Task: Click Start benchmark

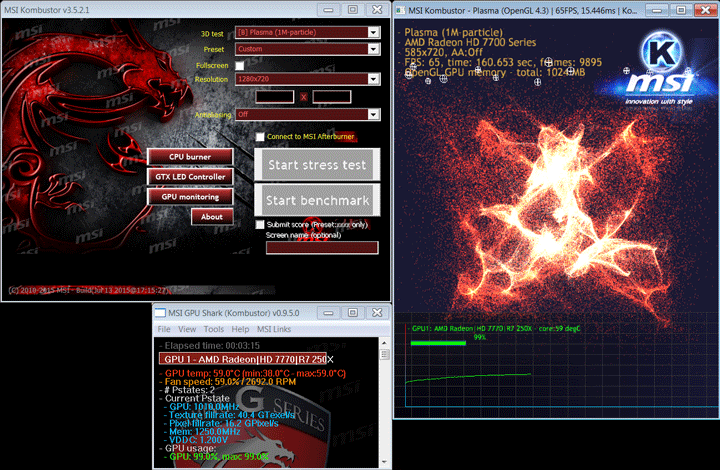Action: (x=317, y=200)
